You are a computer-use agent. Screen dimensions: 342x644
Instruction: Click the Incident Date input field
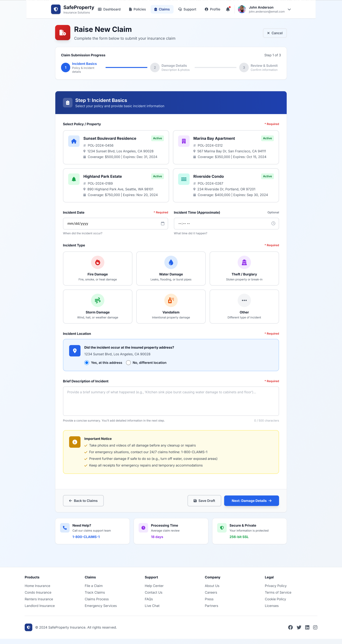[x=116, y=224]
